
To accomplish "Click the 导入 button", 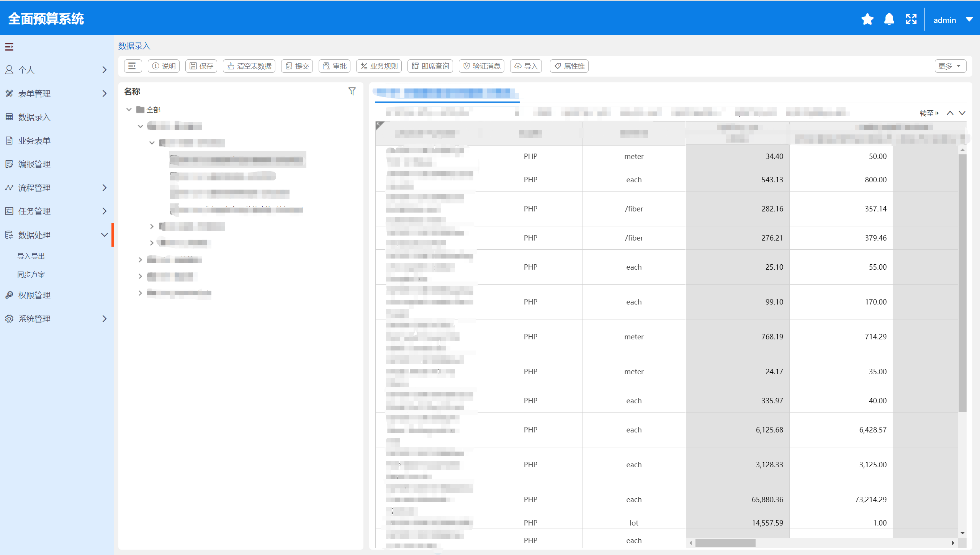I will click(526, 66).
